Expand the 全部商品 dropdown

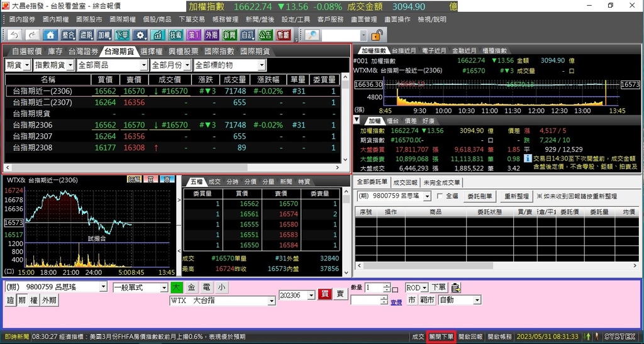pos(112,65)
